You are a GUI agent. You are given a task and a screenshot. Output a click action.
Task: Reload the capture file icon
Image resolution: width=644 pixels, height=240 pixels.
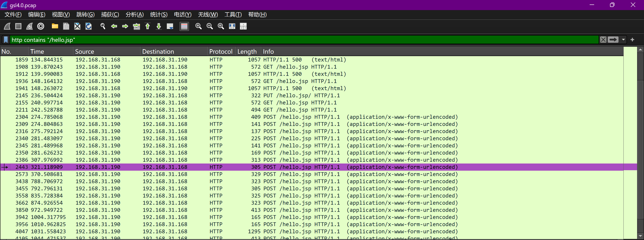(x=89, y=26)
